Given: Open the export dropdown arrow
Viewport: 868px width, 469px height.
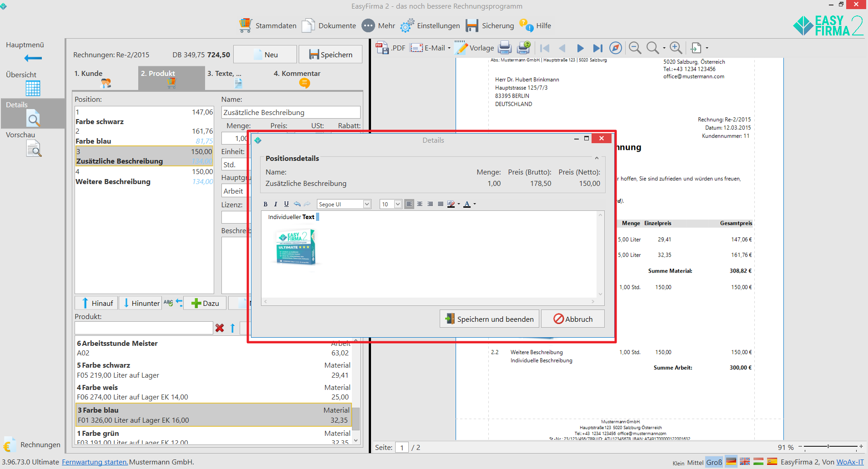Looking at the screenshot, I should [x=707, y=48].
